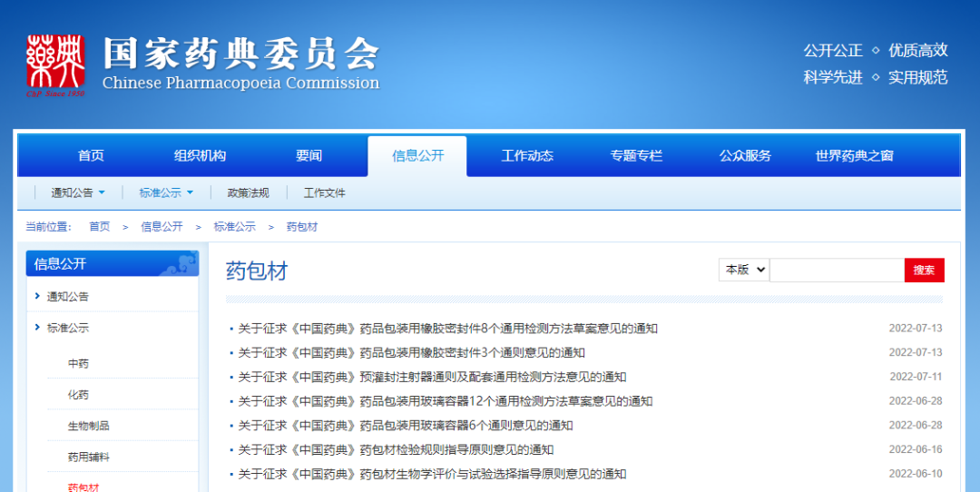Expand the 通知公告 submenu dropdown arrow
This screenshot has height=492, width=980.
coord(102,192)
